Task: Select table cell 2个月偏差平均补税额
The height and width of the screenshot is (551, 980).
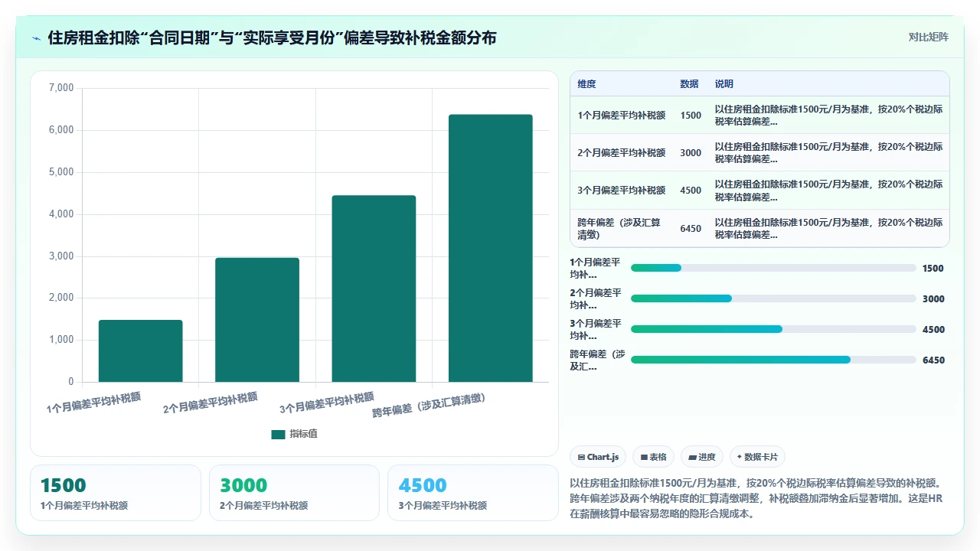Action: [621, 153]
